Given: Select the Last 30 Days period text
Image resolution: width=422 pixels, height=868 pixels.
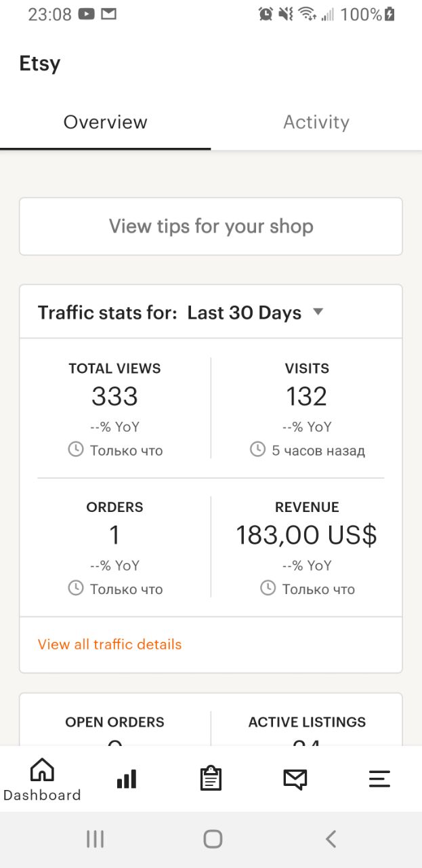Looking at the screenshot, I should point(245,313).
